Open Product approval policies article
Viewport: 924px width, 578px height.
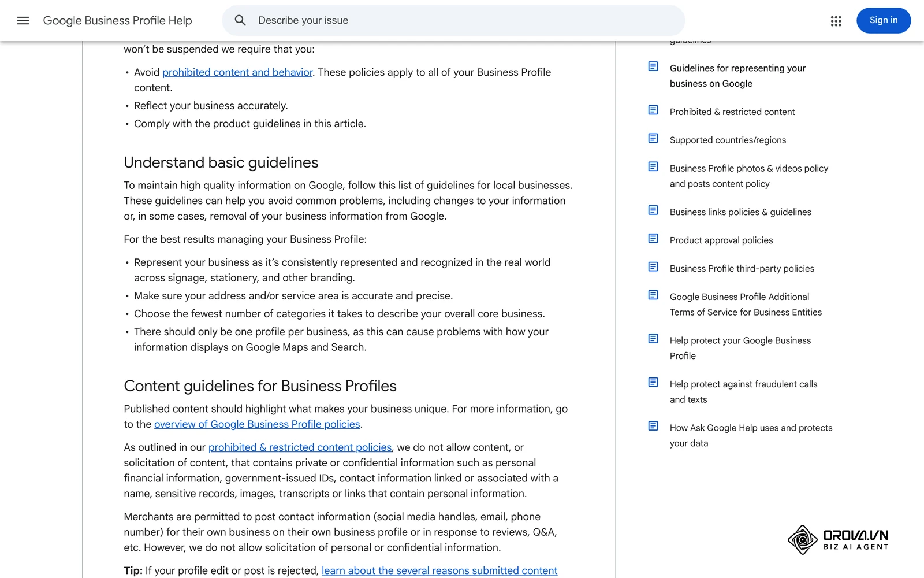[721, 240]
